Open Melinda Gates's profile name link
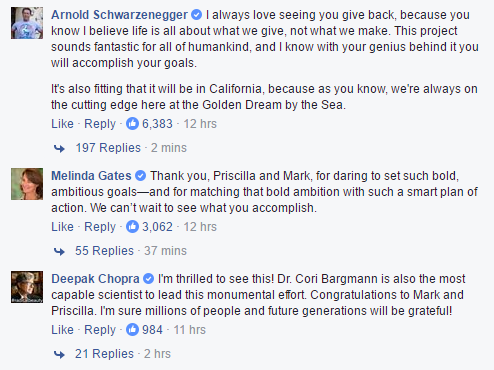This screenshot has height=370, width=494. click(x=91, y=176)
